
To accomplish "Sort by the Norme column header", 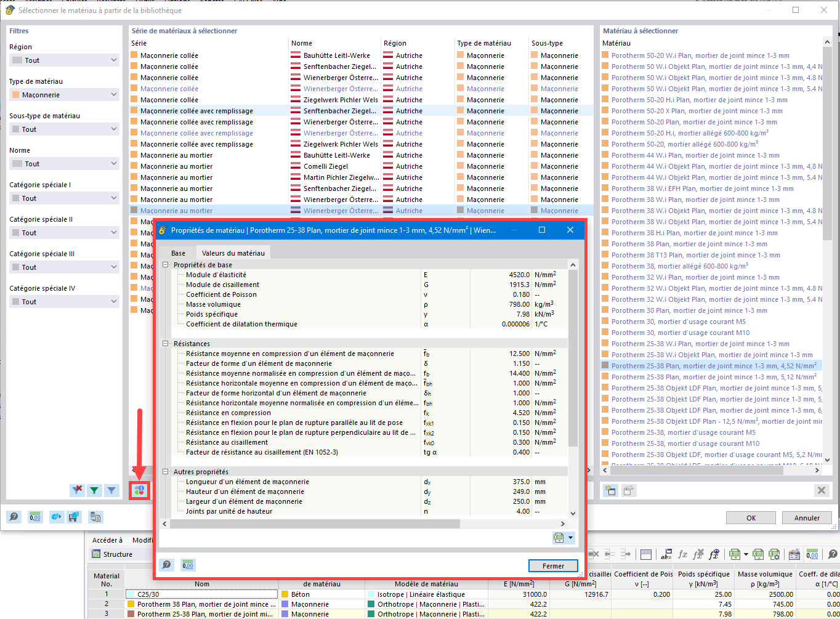I will (x=335, y=43).
